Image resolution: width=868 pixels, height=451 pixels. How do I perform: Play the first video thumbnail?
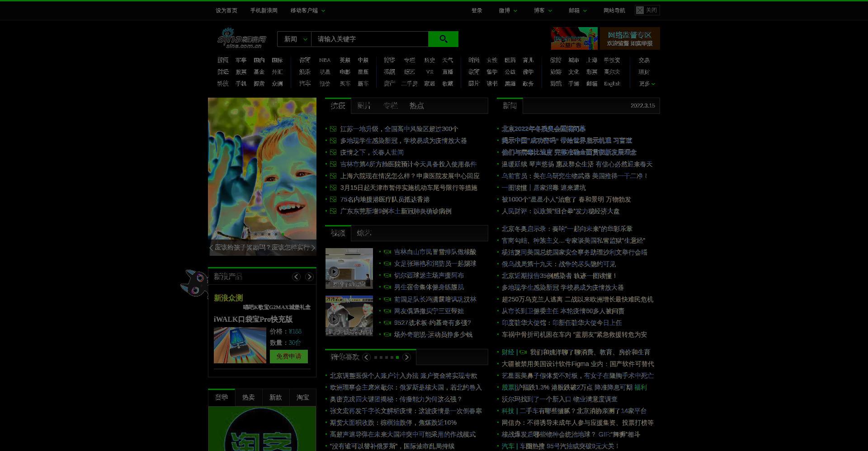pyautogui.click(x=349, y=268)
